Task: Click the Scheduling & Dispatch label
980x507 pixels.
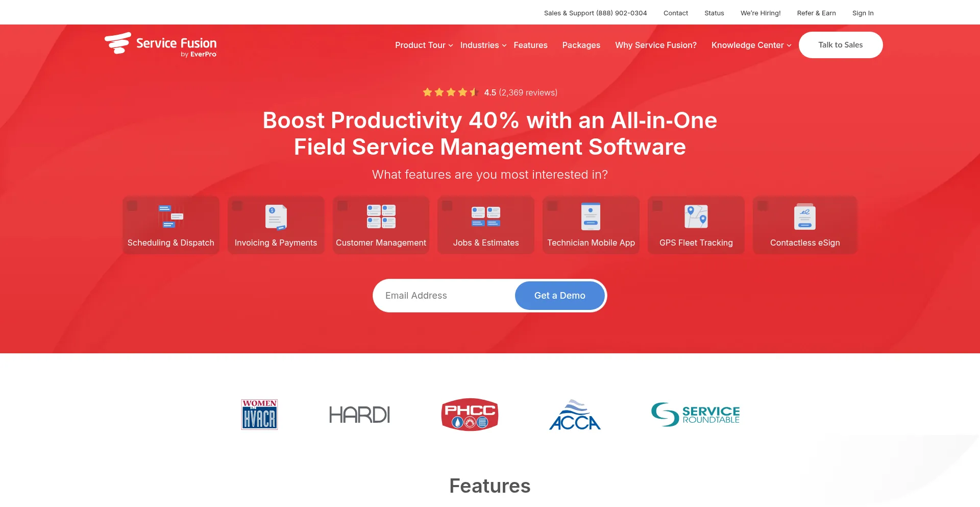Action: [x=171, y=243]
